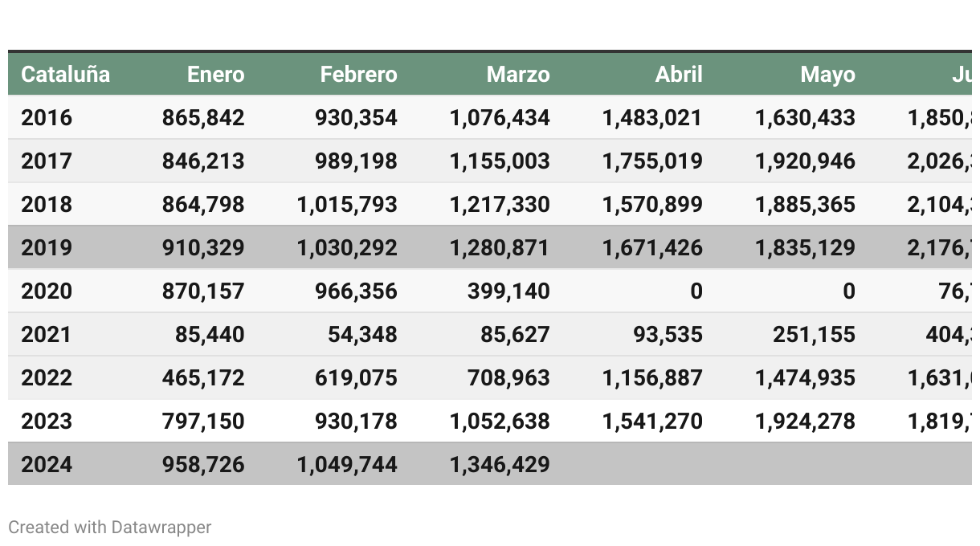The image size is (980, 546).
Task: Click the Abril column header
Action: pyautogui.click(x=679, y=75)
